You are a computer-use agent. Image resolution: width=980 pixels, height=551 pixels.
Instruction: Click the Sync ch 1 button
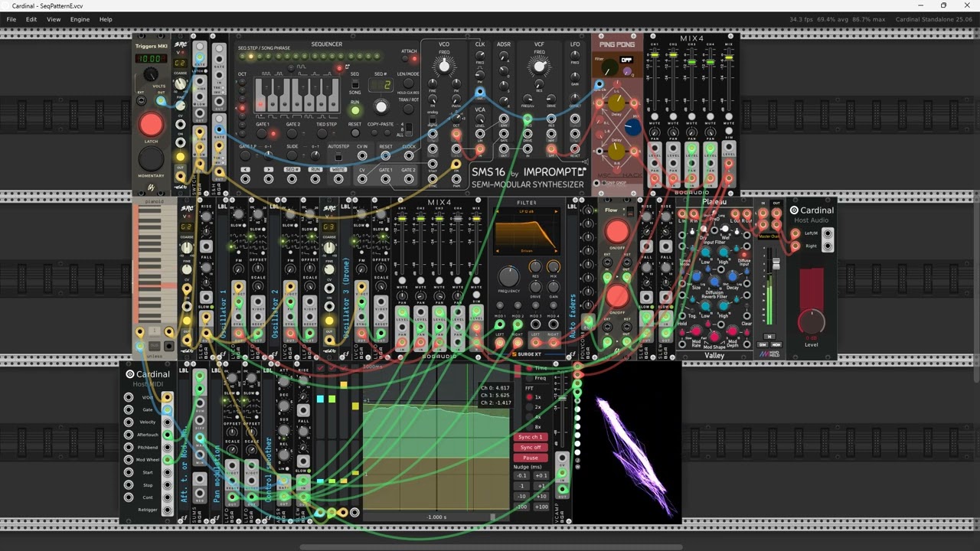(530, 437)
